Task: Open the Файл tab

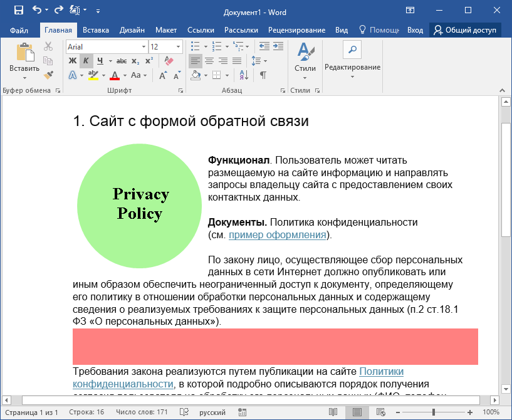Action: coord(19,30)
